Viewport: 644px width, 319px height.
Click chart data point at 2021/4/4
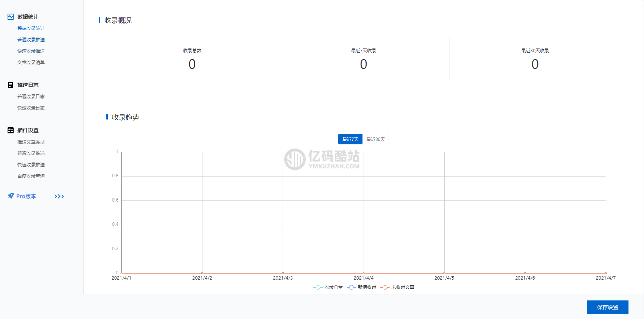click(364, 273)
